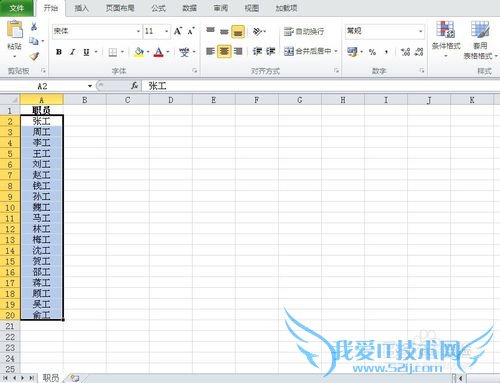This screenshot has width=500, height=383.
Task: Copy selection with copy icon
Action: (34, 41)
